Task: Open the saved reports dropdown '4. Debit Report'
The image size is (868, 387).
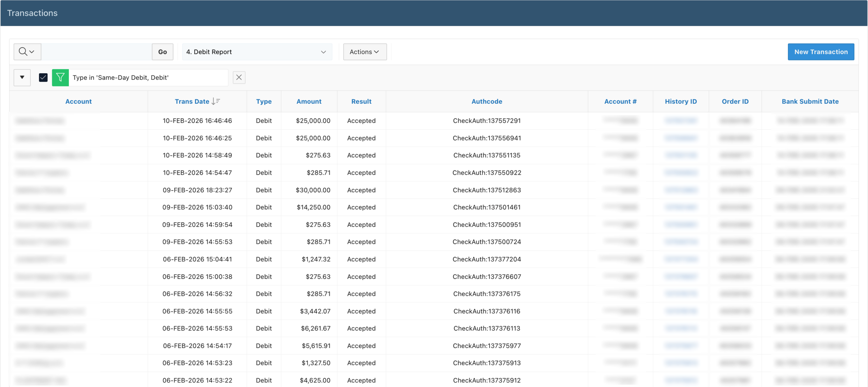Action: coord(257,52)
